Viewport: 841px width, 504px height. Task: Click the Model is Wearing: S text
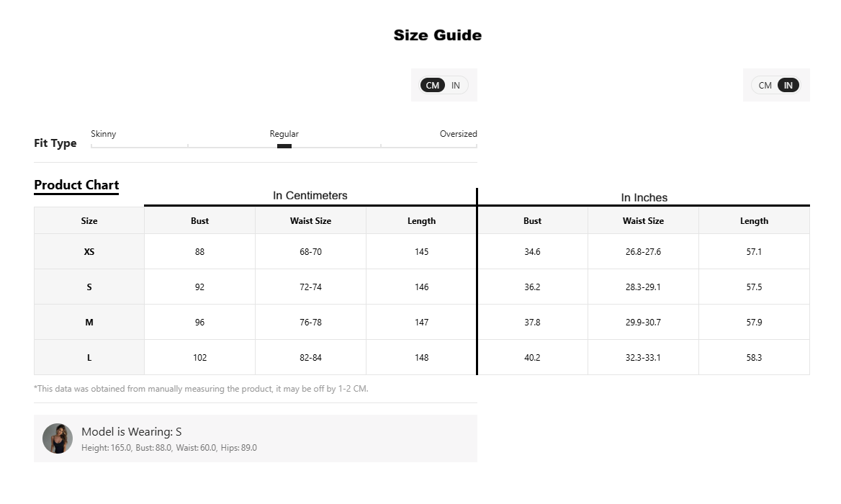131,431
